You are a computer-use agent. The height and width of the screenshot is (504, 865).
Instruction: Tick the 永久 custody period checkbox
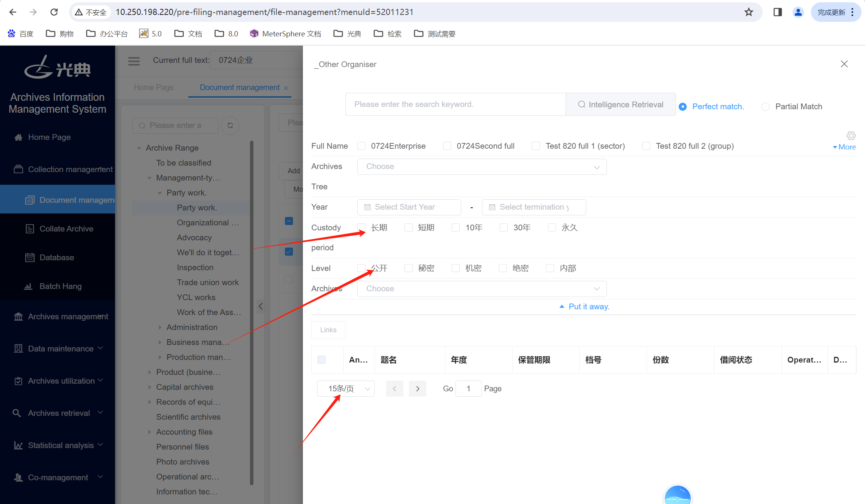pos(552,228)
